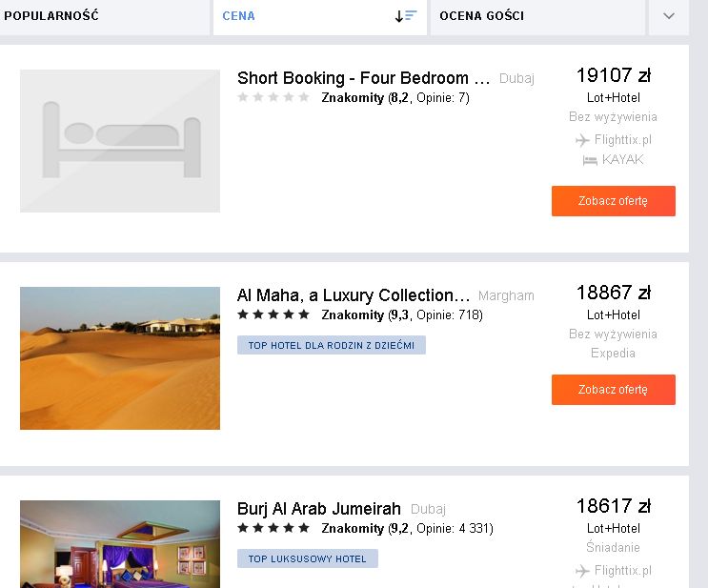
Task: Click the Dubaj label next to Burj Al Arab
Action: coord(428,510)
